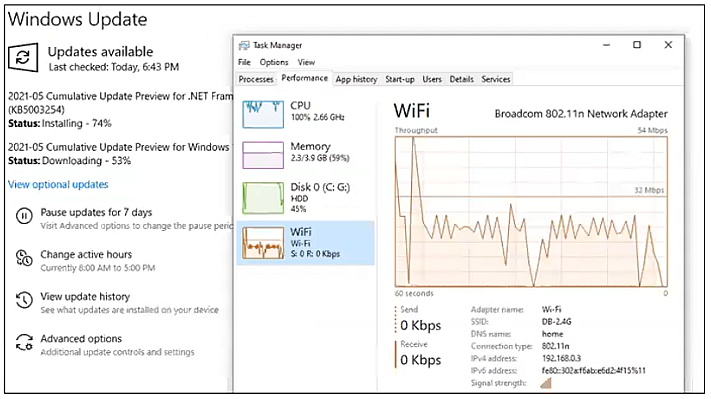Select the Disk 0 graph thumbnail
The image size is (711, 399).
263,198
